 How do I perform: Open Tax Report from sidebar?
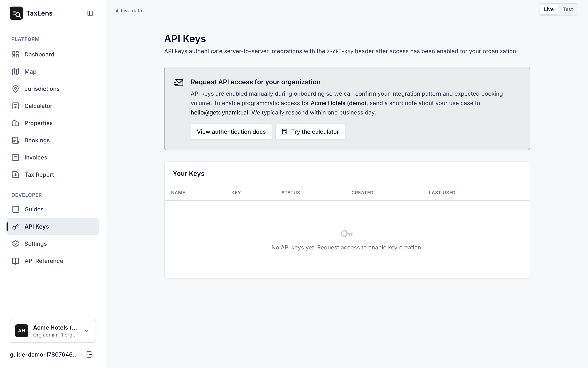[x=53, y=175]
